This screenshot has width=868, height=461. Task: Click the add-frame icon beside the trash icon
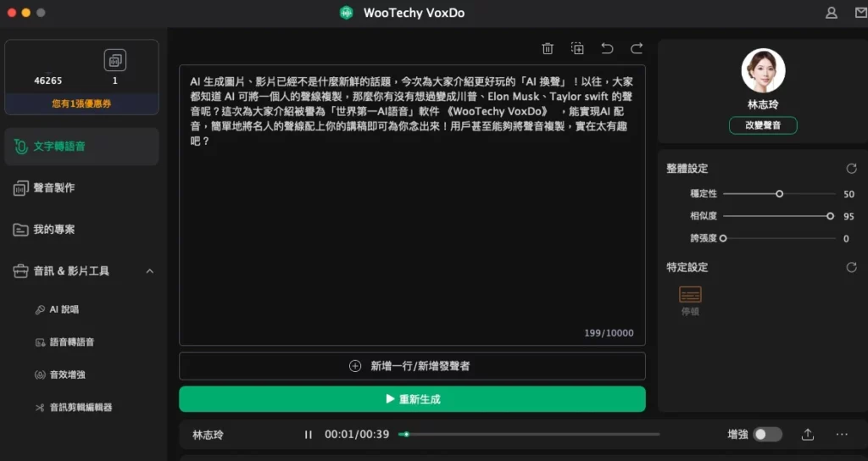[x=577, y=48]
